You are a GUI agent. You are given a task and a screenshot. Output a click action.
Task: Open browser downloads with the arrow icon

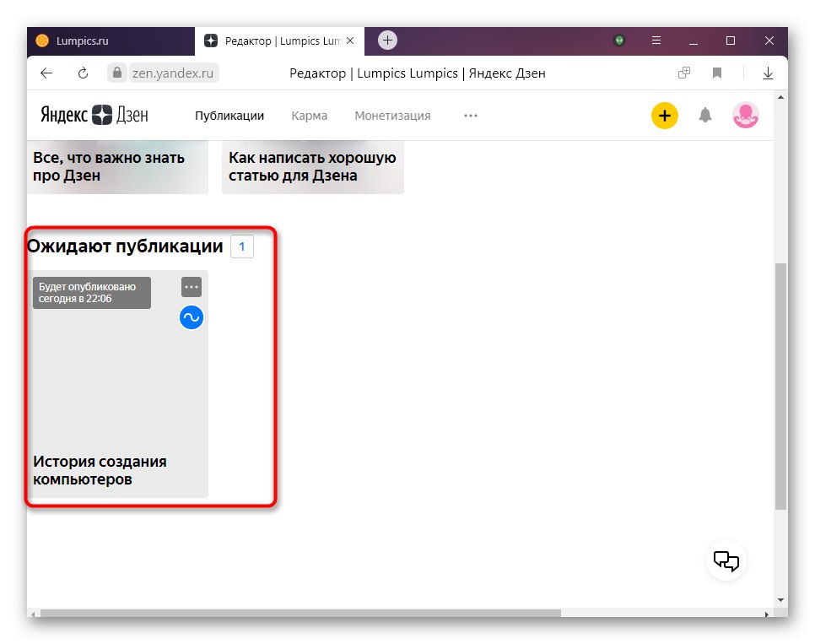[768, 73]
